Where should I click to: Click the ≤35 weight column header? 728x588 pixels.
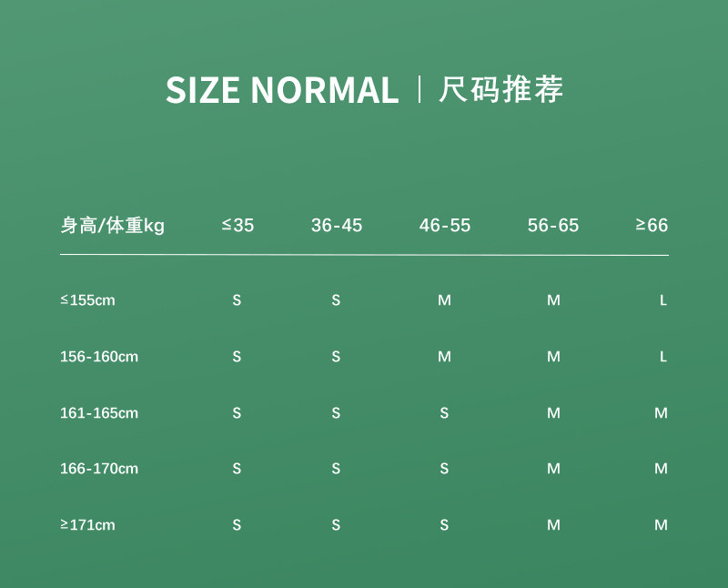238,225
